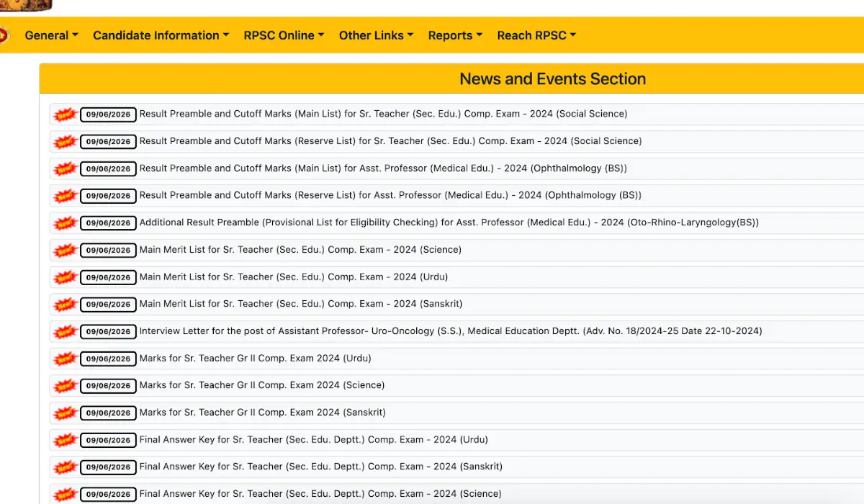This screenshot has width=864, height=504.
Task: Click date badge on Uro-Oncology Interview Letter row
Action: click(108, 332)
